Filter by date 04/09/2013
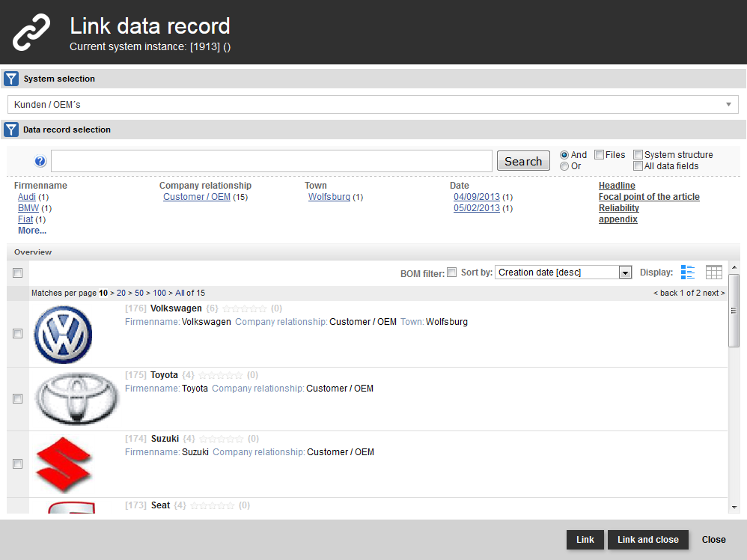The height and width of the screenshot is (560, 747). pyautogui.click(x=476, y=197)
